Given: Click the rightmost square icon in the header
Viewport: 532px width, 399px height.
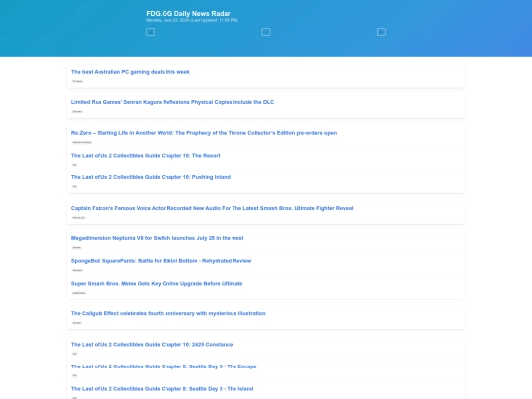Looking at the screenshot, I should click(x=381, y=32).
